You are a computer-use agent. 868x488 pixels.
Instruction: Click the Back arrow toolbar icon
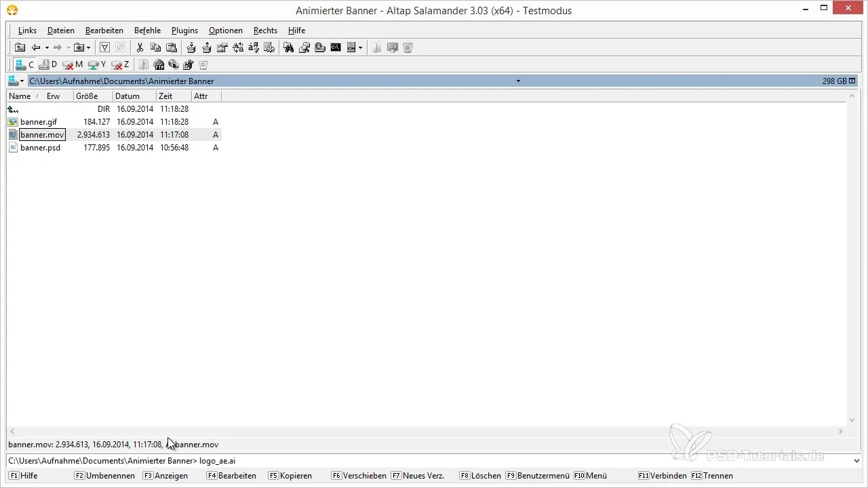tap(36, 47)
